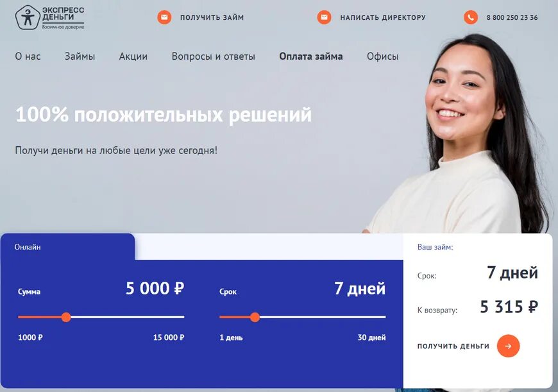Click the Срок slider handle
558x392 pixels.
point(255,317)
